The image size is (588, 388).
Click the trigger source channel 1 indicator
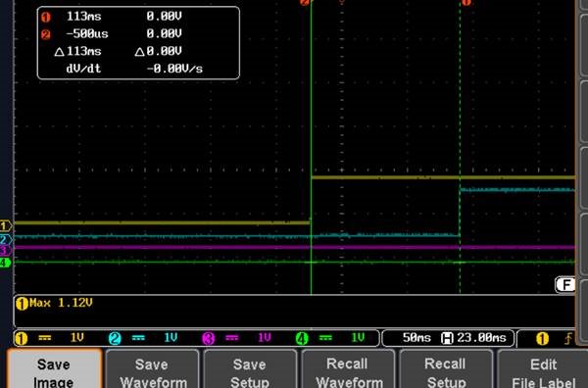542,338
